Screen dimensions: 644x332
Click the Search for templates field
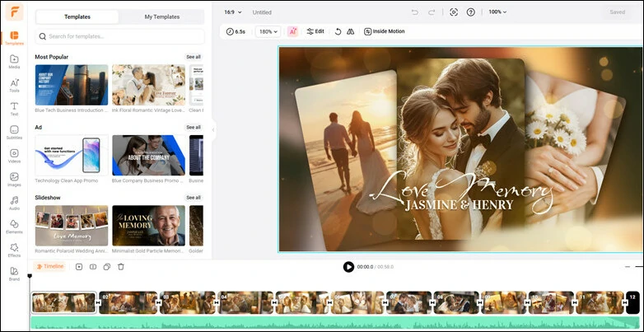tap(120, 36)
